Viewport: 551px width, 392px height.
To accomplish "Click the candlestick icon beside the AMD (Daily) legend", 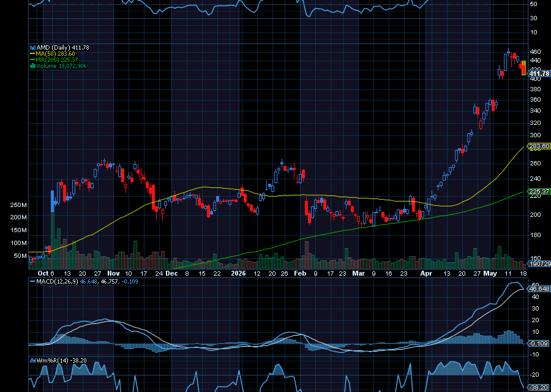I will (x=32, y=47).
